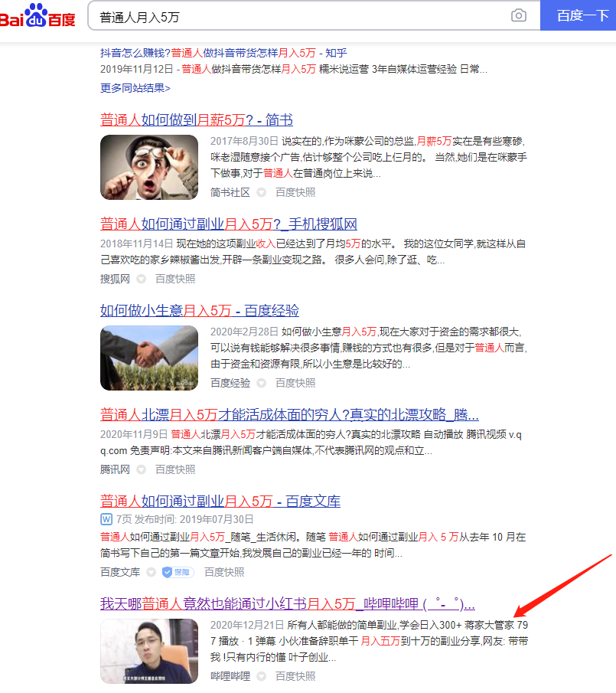This screenshot has height=693, width=616.
Task: Open 百度快照 for 百度经验 result
Action: tap(295, 383)
